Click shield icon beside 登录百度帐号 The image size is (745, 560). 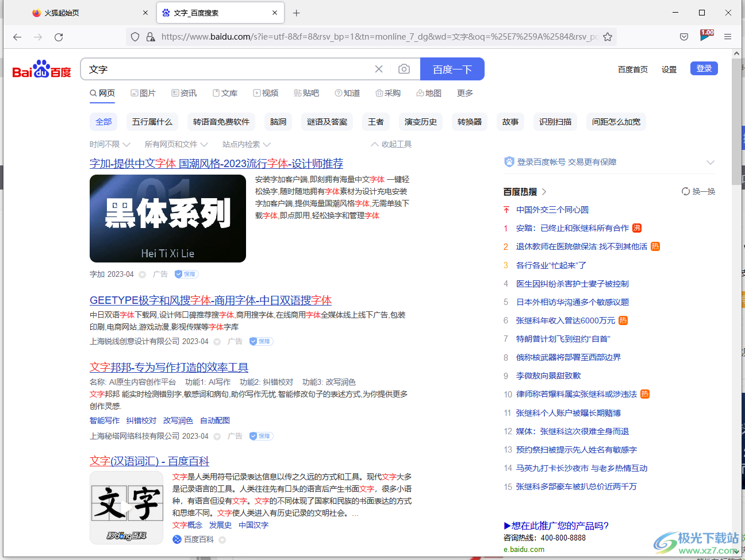point(509,162)
